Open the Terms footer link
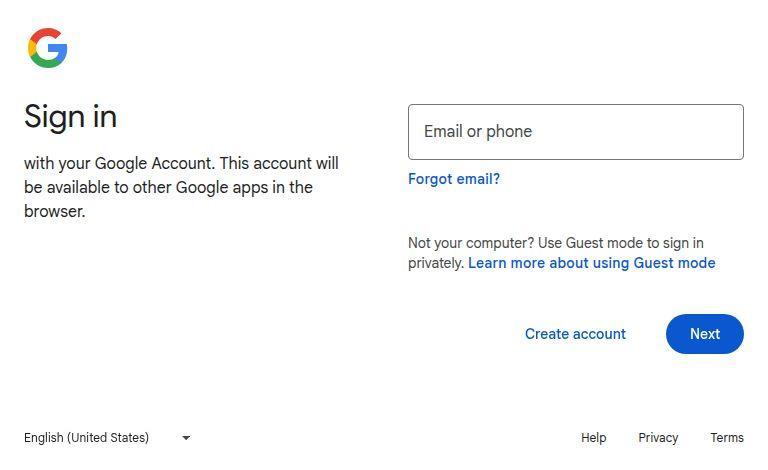Image resolution: width=768 pixels, height=470 pixels. pos(727,438)
